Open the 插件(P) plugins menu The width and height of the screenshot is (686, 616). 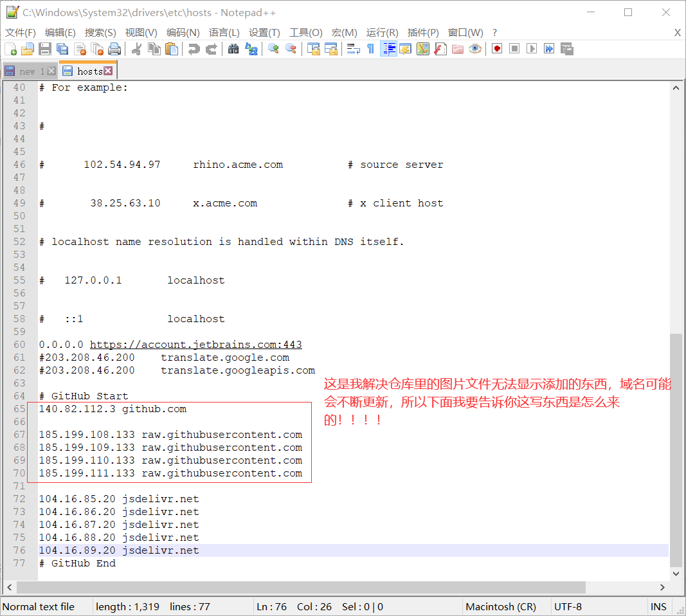coord(423,32)
